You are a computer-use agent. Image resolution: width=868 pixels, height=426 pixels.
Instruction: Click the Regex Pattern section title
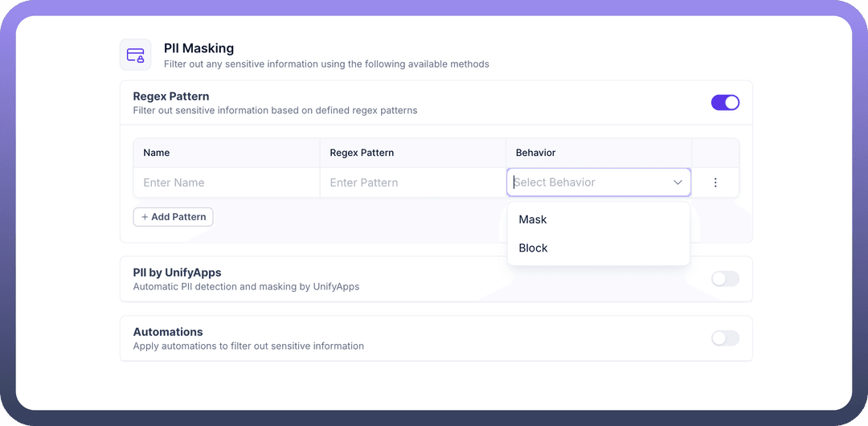point(171,96)
